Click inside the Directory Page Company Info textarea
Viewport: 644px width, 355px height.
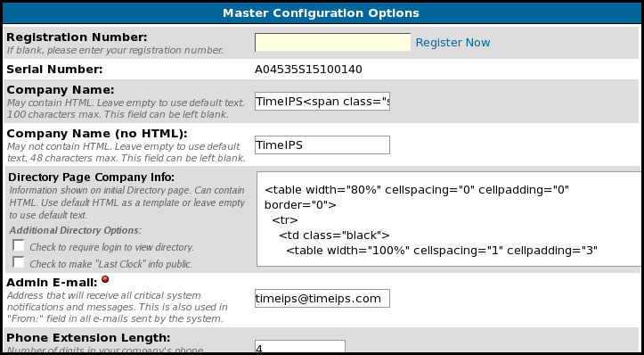[x=449, y=219]
